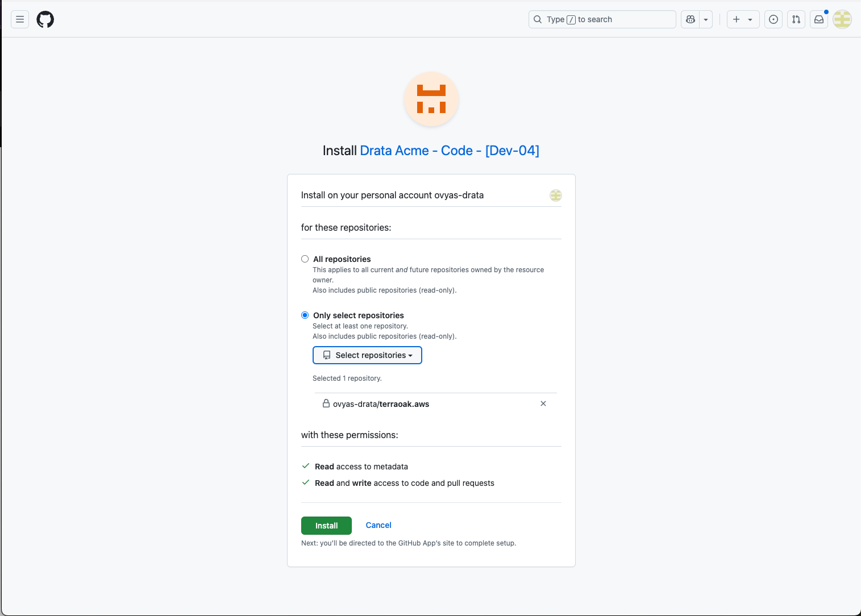
Task: Click the search magnifier icon in header
Action: [x=538, y=19]
